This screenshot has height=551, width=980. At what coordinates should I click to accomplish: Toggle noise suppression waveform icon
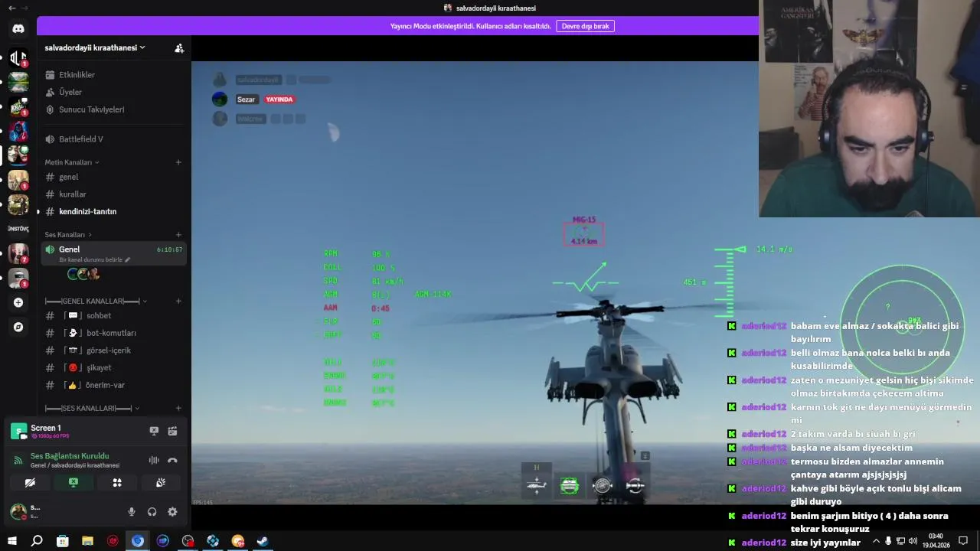click(154, 460)
